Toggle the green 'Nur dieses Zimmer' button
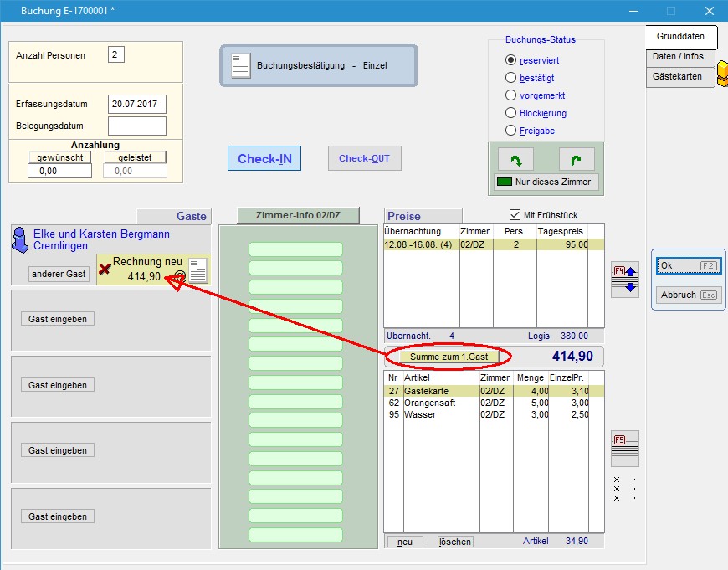728x570 pixels. [x=546, y=182]
